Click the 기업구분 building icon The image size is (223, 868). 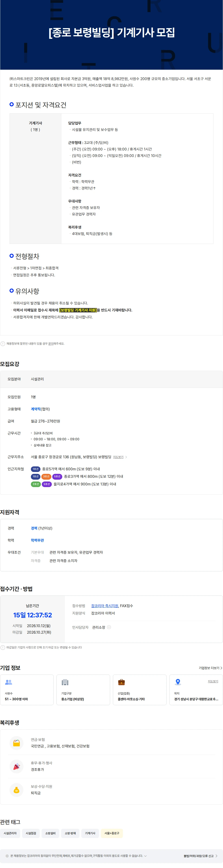[65, 682]
